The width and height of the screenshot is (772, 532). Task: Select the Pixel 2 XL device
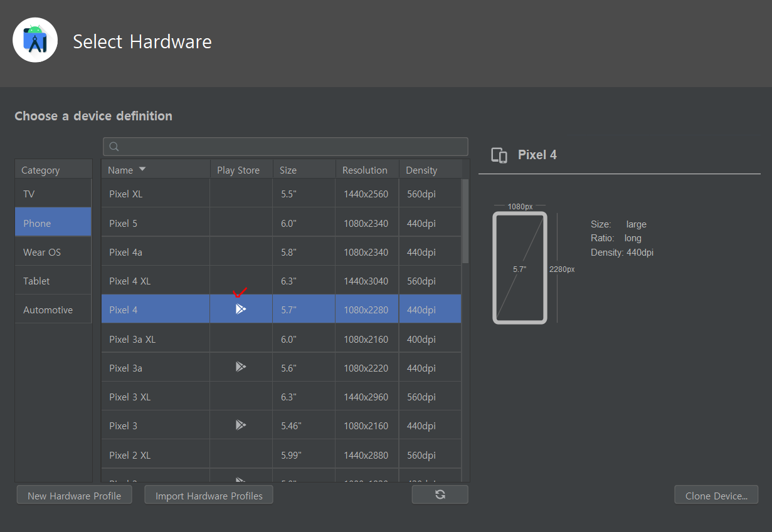[x=282, y=455]
